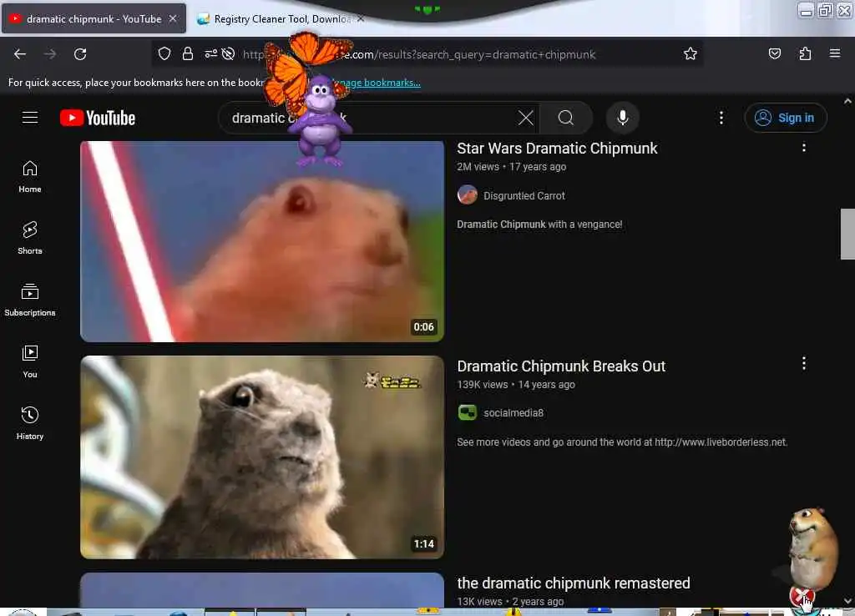This screenshot has width=855, height=616.
Task: Click the socialmedia8 channel avatar
Action: point(468,412)
